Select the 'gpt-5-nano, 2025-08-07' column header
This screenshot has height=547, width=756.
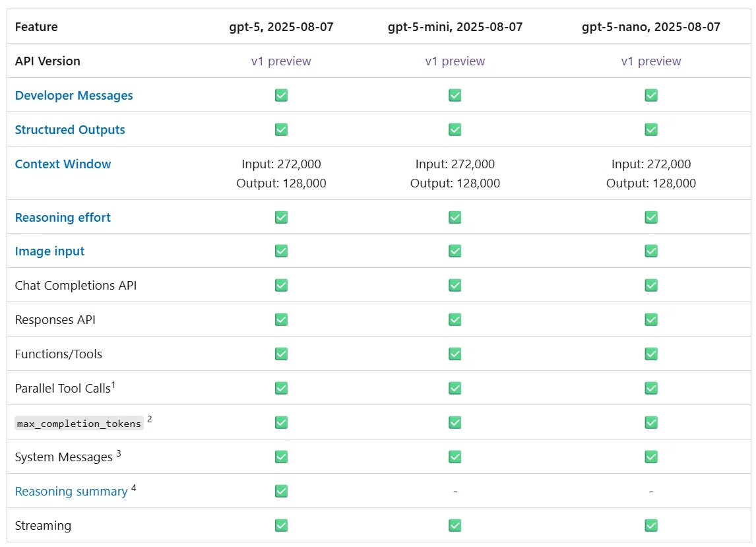(651, 27)
